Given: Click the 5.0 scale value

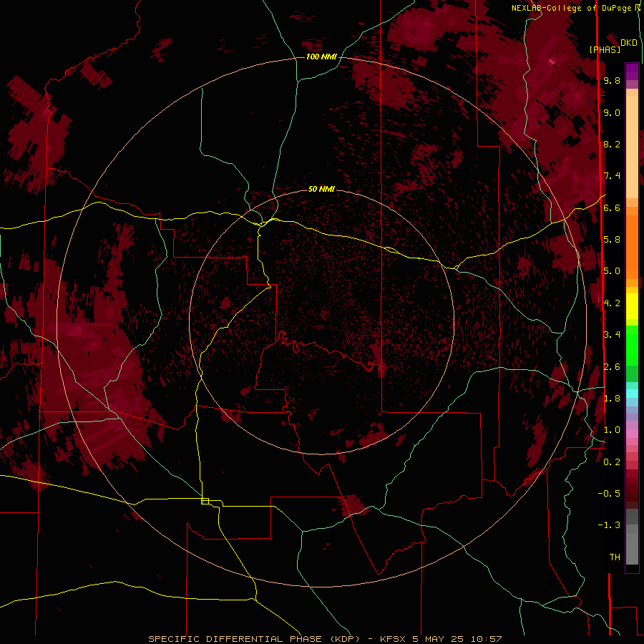Looking at the screenshot, I should pyautogui.click(x=612, y=271).
